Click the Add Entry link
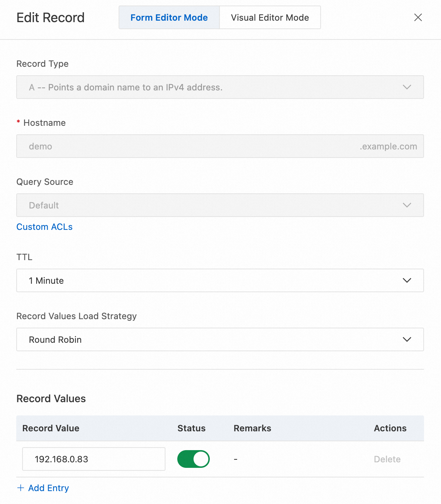 point(48,488)
